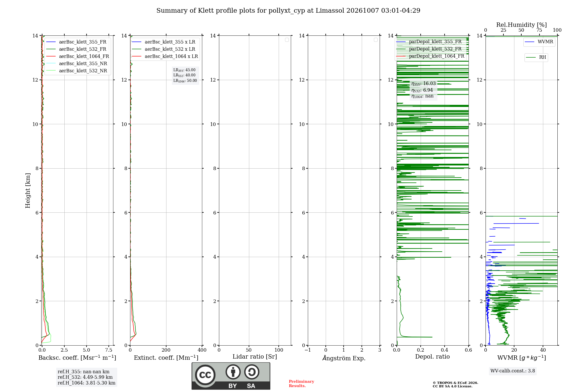Click the parDepol_klett_532_FR legend entry
577x392 pixels.
tap(429, 49)
